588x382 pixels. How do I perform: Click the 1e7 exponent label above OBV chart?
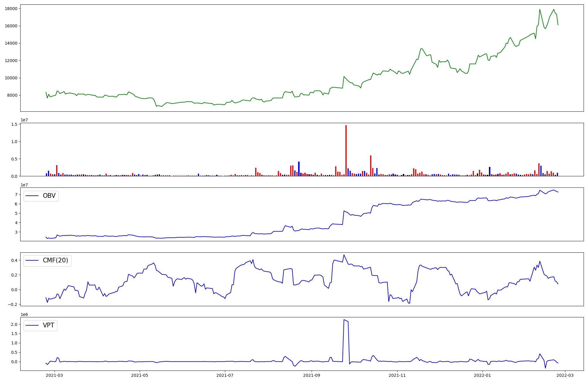(24, 185)
